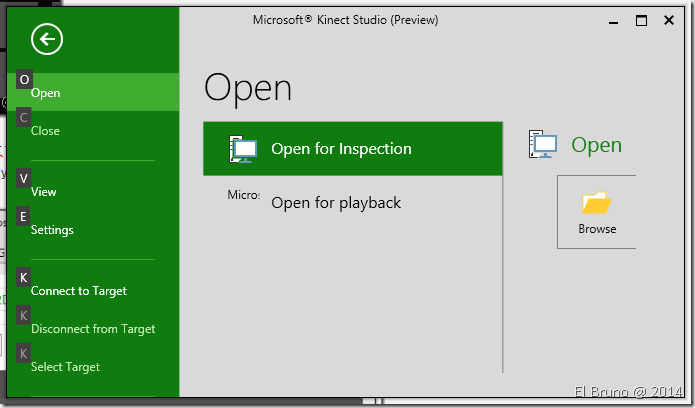Open the View menu item

(x=44, y=192)
